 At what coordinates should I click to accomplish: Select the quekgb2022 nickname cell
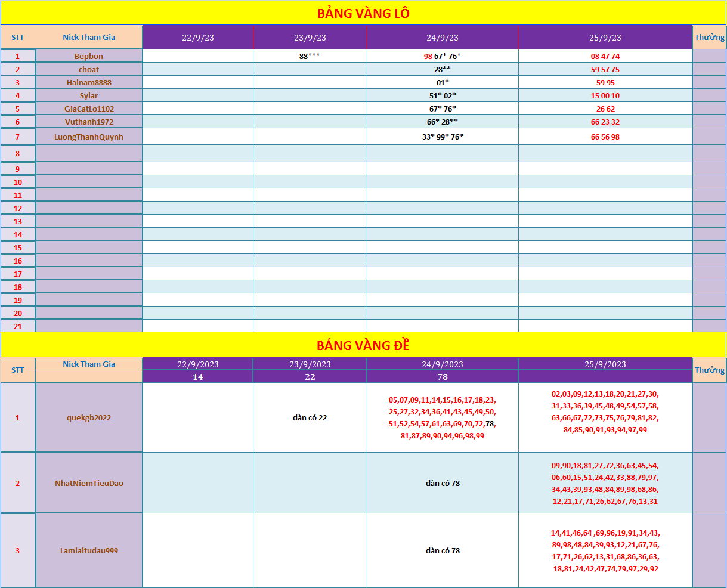pyautogui.click(x=89, y=417)
